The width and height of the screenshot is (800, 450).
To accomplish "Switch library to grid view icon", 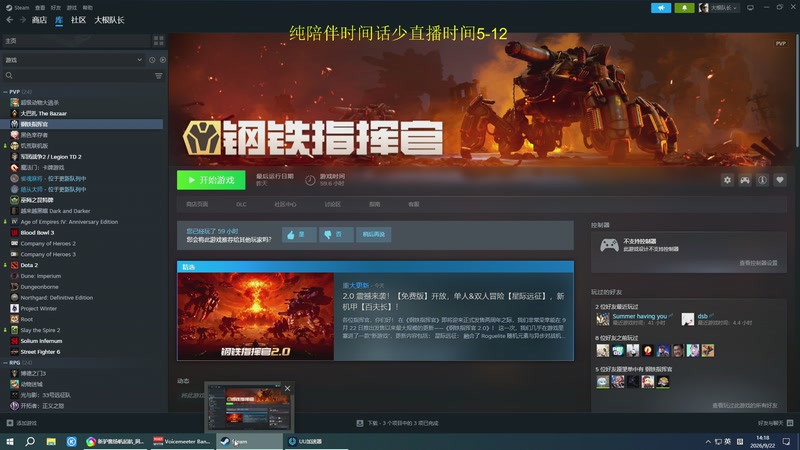I will click(159, 41).
